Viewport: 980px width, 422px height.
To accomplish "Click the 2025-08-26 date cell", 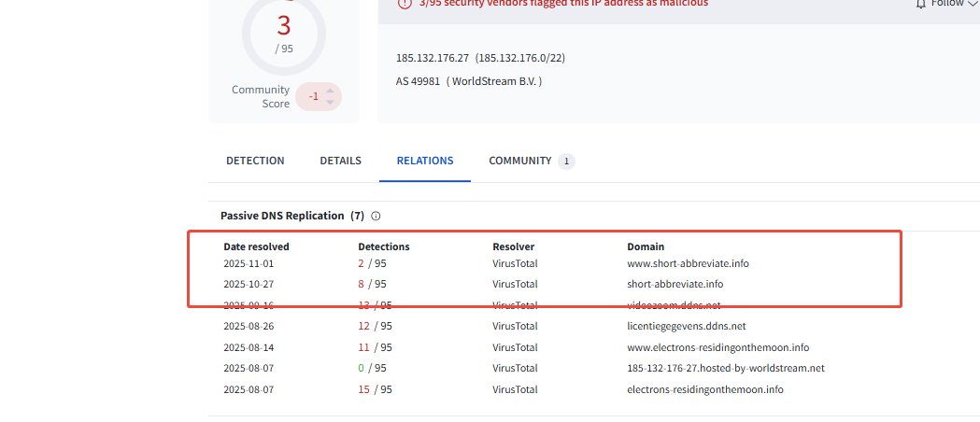I will 249,326.
